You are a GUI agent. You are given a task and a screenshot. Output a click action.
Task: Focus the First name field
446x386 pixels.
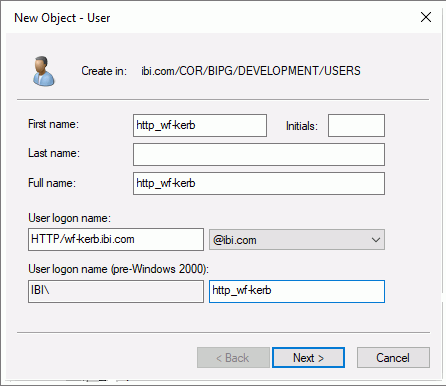coord(200,125)
